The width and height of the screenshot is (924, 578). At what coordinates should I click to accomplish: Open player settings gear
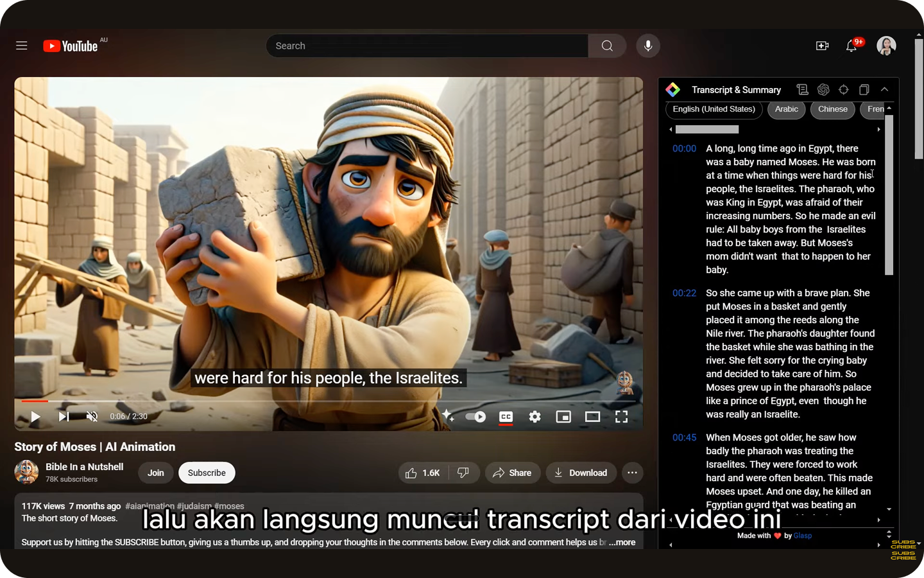click(535, 417)
